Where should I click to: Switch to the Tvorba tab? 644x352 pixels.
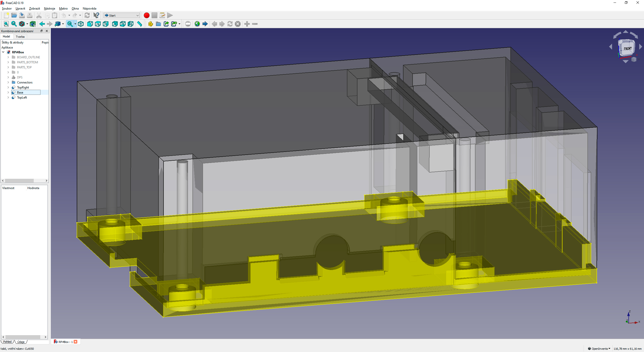click(20, 37)
